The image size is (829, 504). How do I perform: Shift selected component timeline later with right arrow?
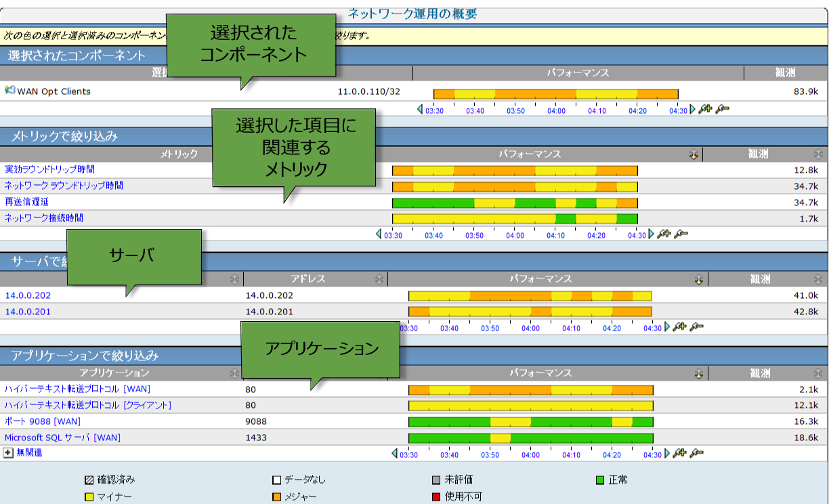pos(692,110)
